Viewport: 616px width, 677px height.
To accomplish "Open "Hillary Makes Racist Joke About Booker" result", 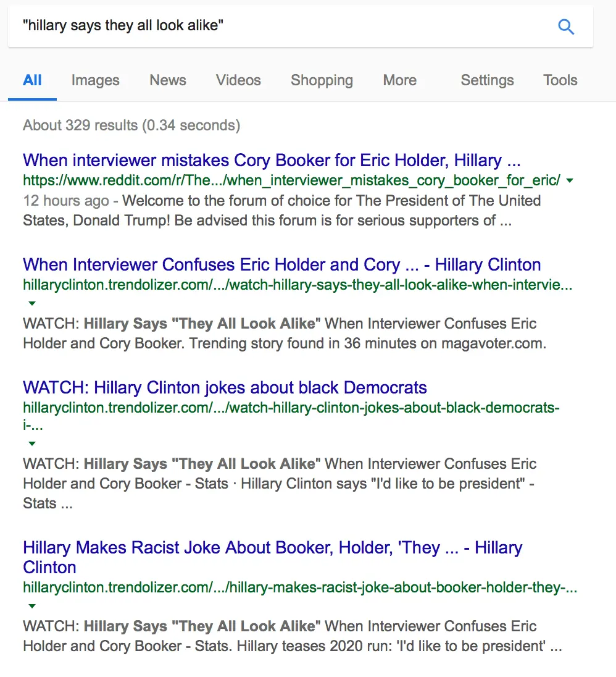I will click(272, 548).
